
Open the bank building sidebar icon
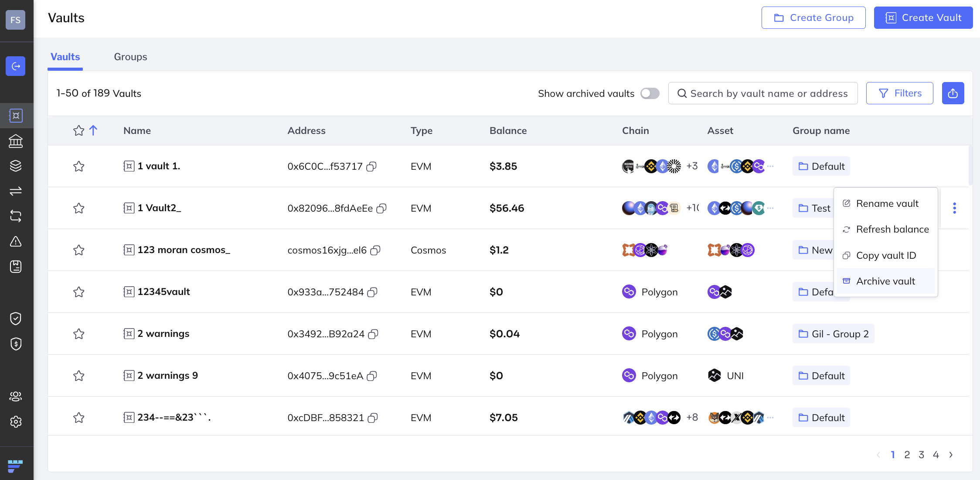click(x=16, y=141)
